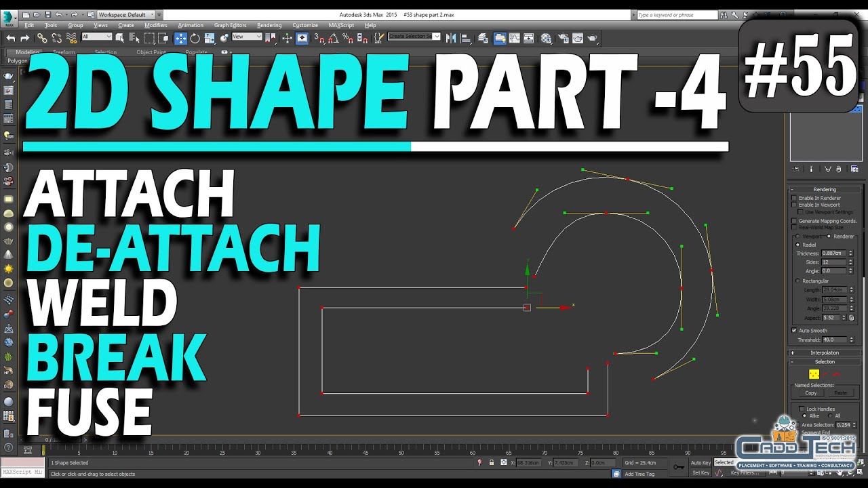Enable the In Renderer checkbox

click(x=795, y=198)
